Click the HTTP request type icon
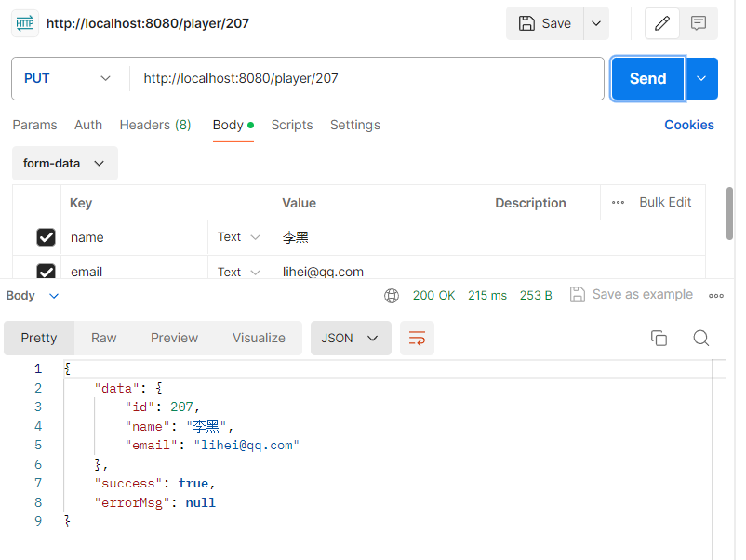 25,23
